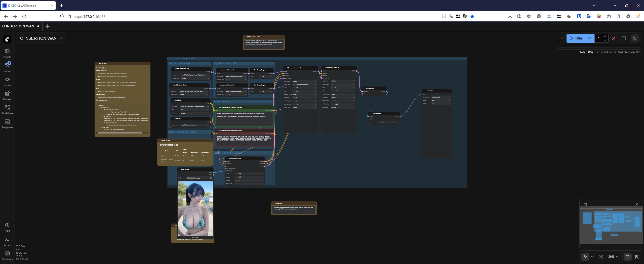Add a new workflow tab
This screenshot has height=264, width=644.
48,26
